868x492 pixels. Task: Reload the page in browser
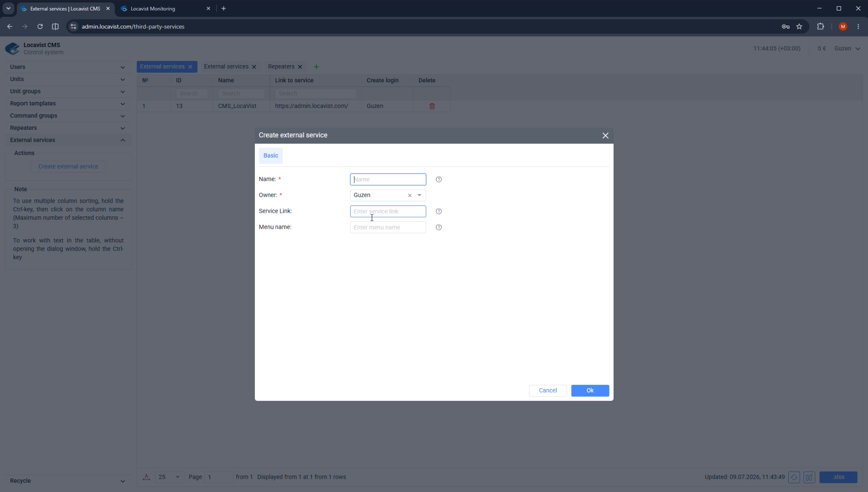pyautogui.click(x=40, y=26)
